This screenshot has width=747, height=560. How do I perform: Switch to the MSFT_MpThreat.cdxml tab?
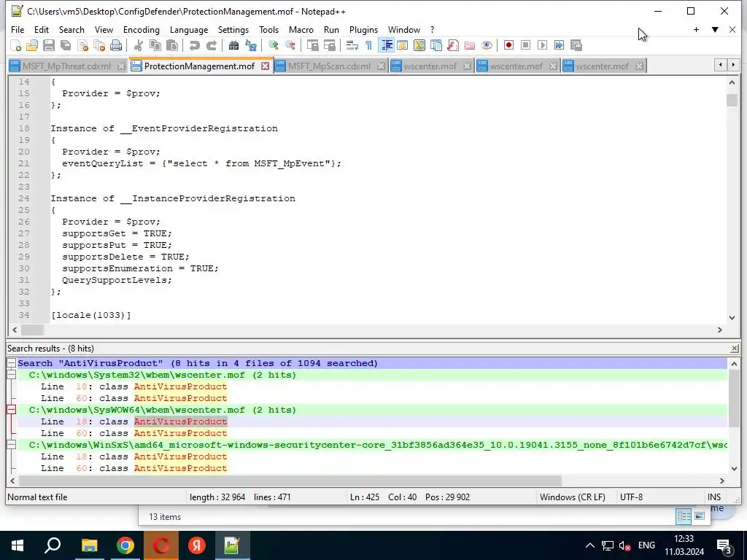(x=66, y=66)
